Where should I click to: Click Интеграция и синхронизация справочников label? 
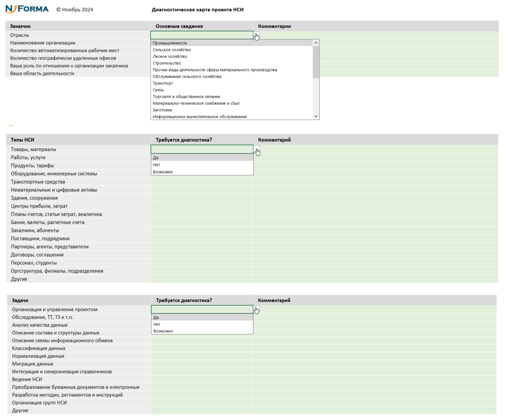62,372
